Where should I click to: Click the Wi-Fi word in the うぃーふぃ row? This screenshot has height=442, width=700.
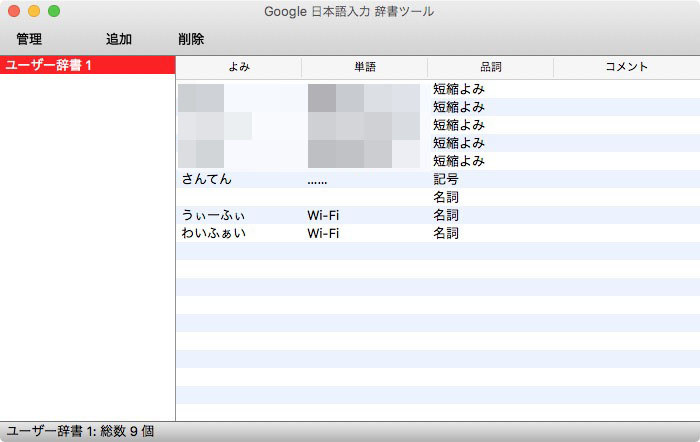[x=323, y=216]
